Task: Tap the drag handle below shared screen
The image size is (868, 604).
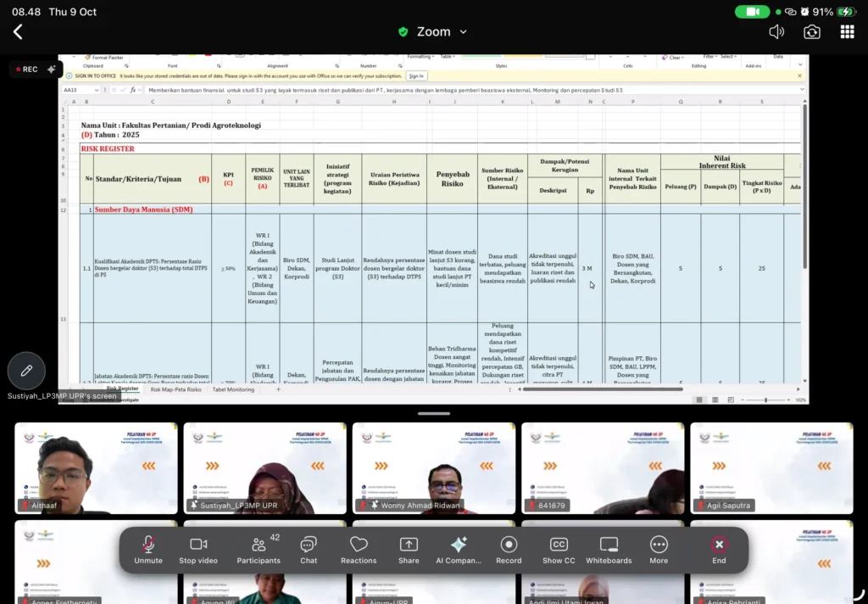Action: click(434, 413)
